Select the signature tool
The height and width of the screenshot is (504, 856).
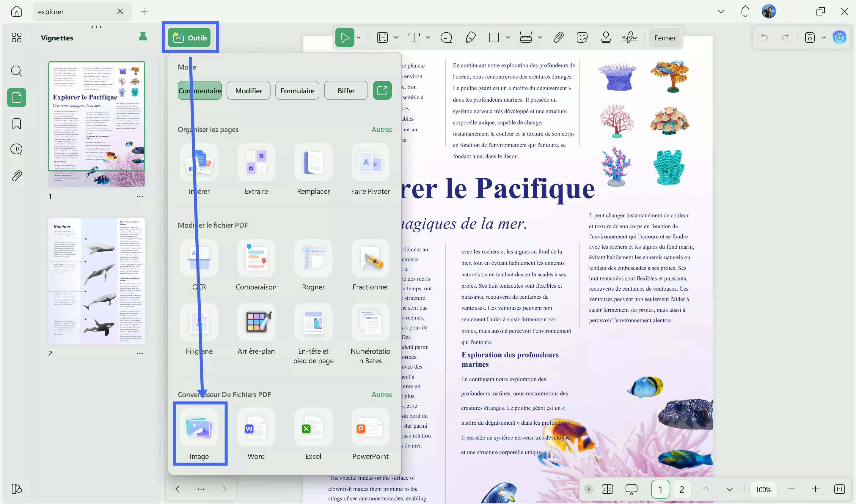tap(629, 37)
